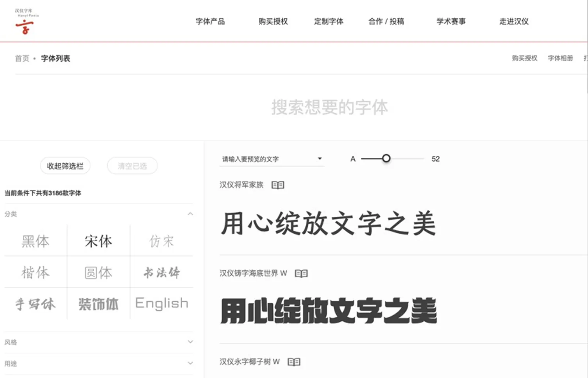Click 收起筛选栏 button

click(65, 166)
